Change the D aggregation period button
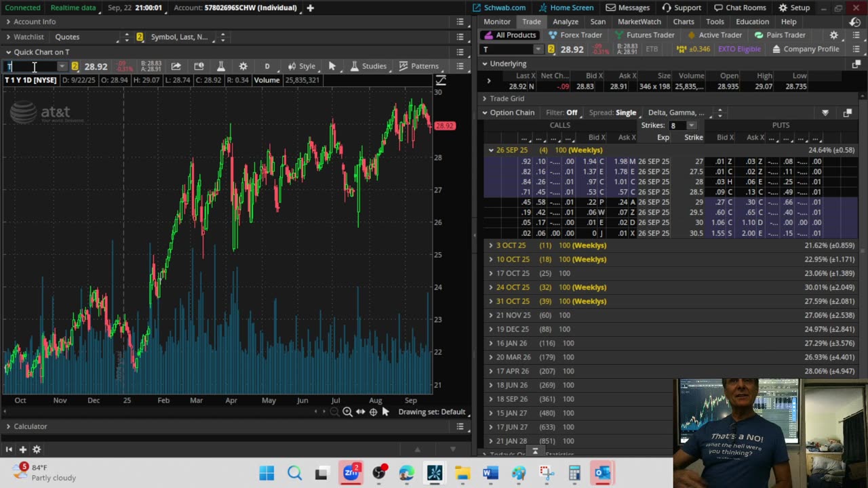 pyautogui.click(x=267, y=66)
